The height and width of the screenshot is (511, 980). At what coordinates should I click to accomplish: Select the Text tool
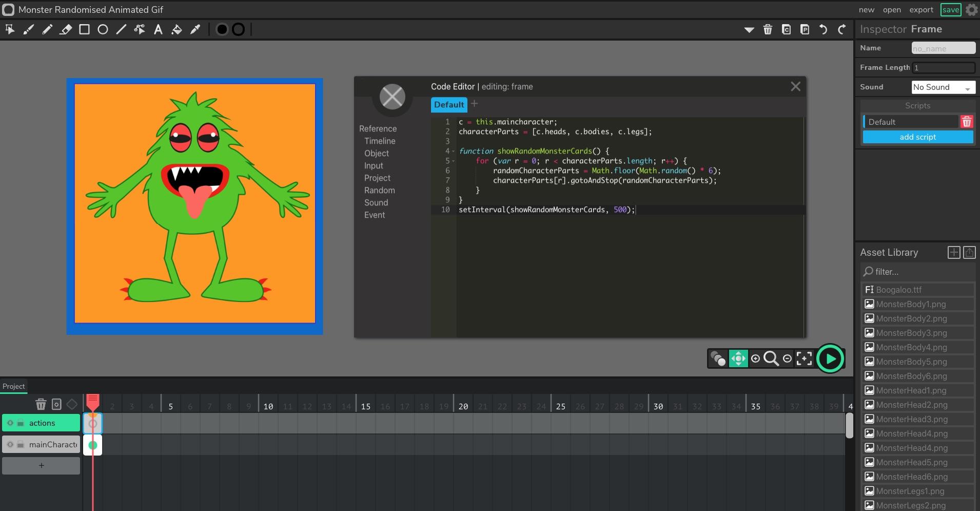point(158,29)
